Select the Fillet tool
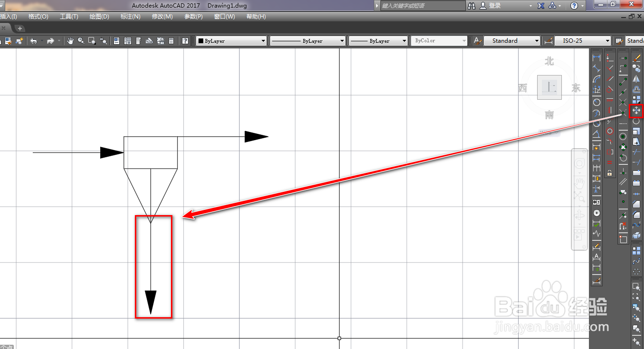This screenshot has width=644, height=349. (x=636, y=215)
